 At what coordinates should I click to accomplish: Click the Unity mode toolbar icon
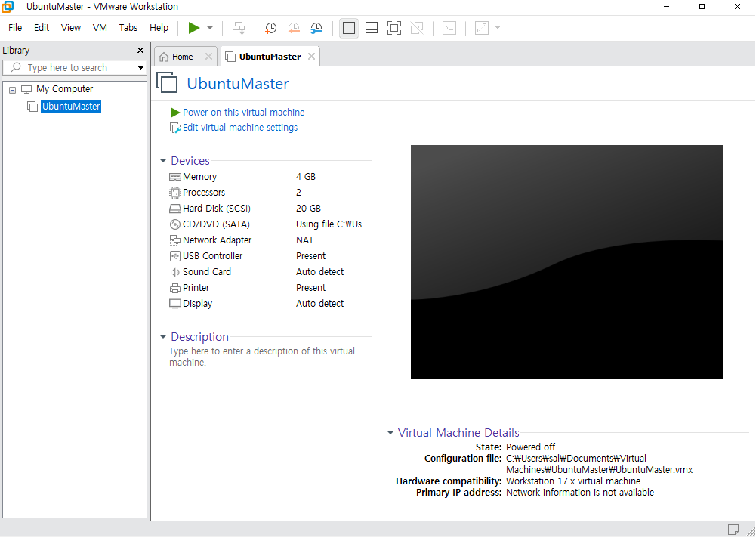(417, 28)
